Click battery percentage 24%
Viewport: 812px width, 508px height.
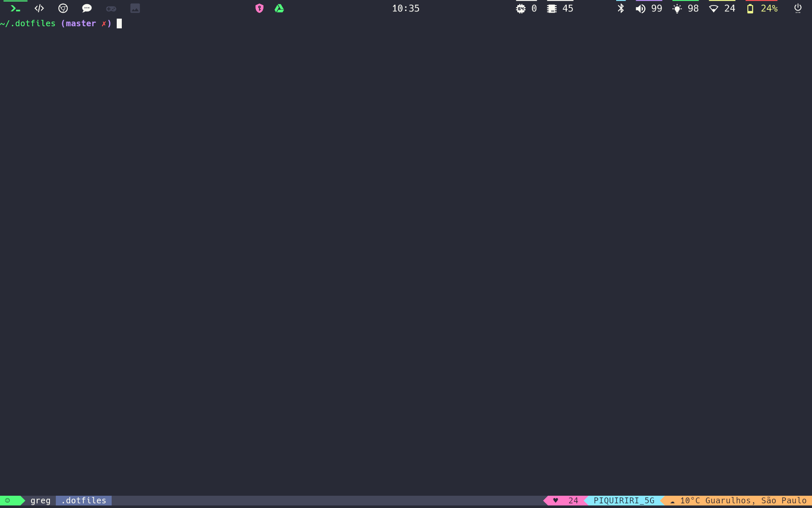click(x=769, y=8)
